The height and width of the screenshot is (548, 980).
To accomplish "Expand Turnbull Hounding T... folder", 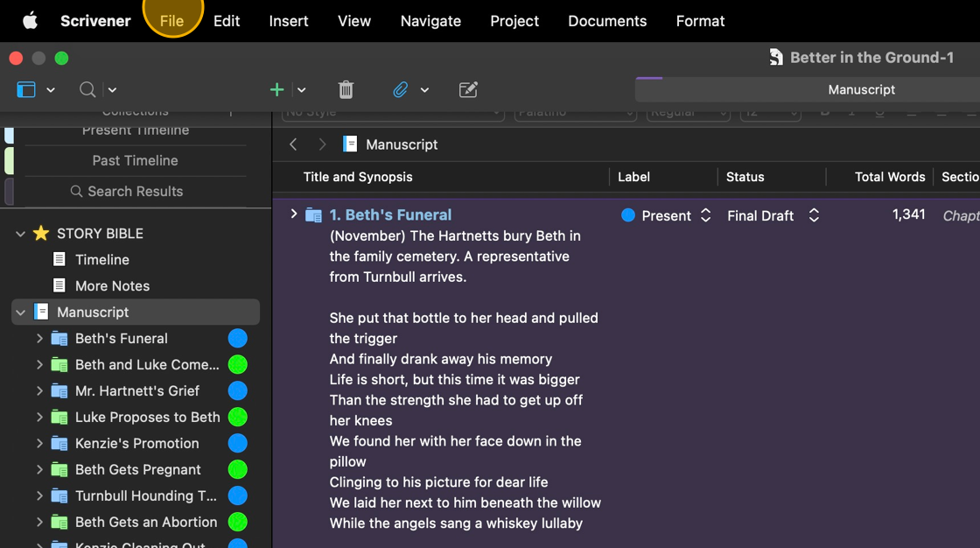I will (39, 496).
